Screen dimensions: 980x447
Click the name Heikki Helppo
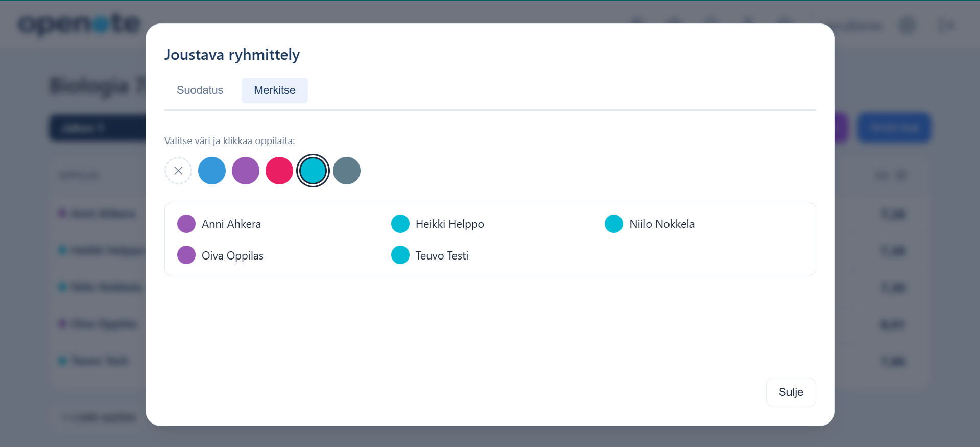click(x=449, y=224)
